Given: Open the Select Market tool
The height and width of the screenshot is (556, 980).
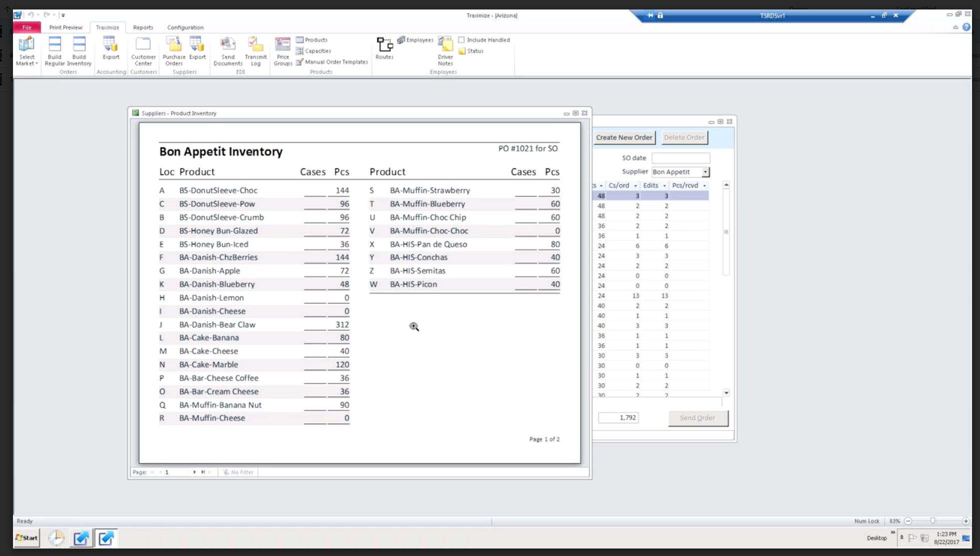Looking at the screenshot, I should coord(26,50).
